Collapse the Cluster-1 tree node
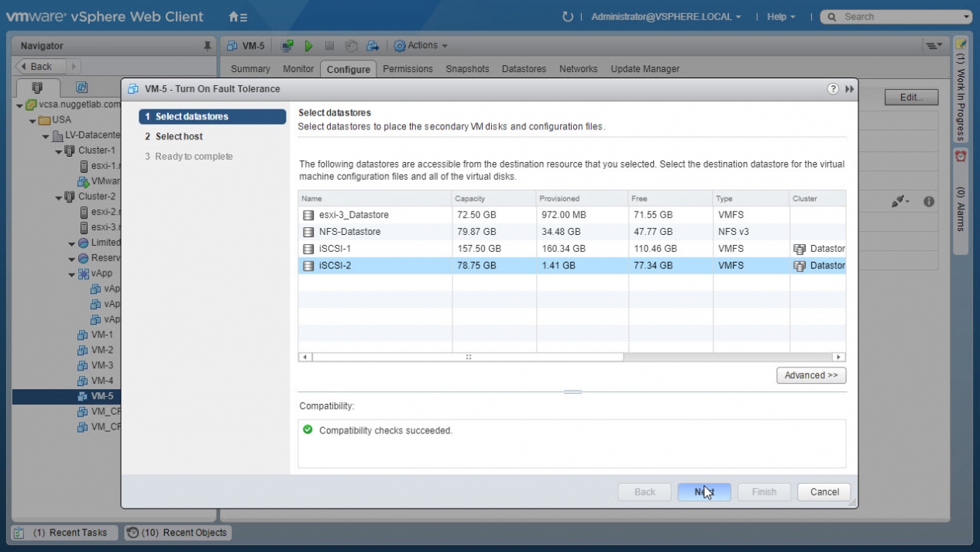The image size is (980, 552). pos(59,151)
